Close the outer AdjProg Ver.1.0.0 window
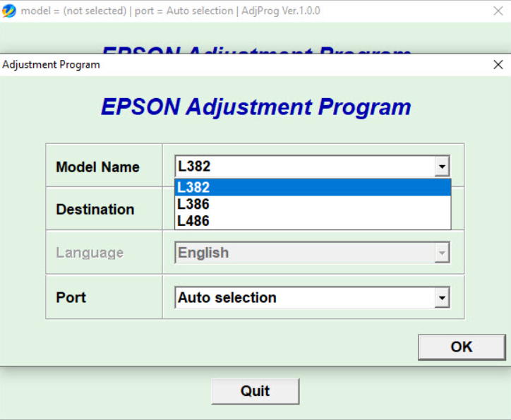 [498, 11]
